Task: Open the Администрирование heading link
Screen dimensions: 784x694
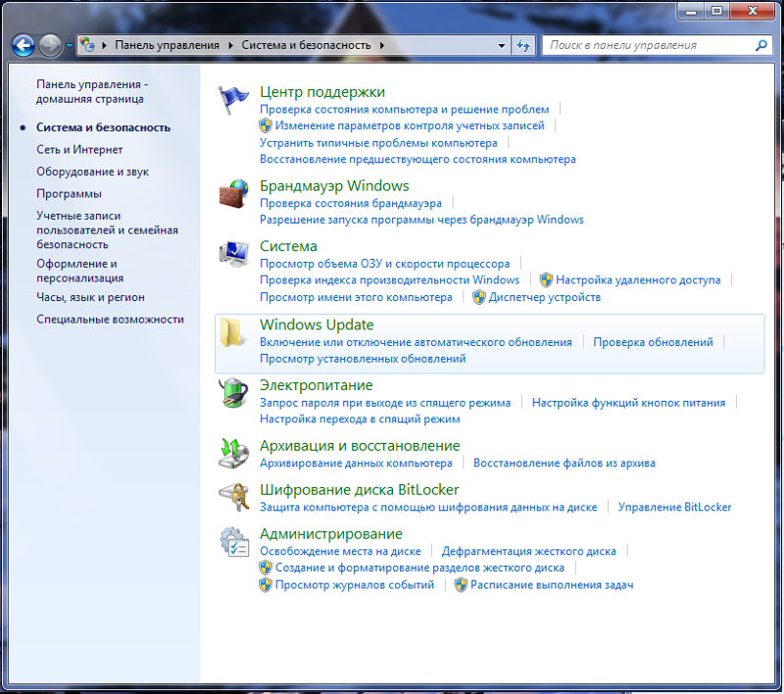Action: [331, 533]
